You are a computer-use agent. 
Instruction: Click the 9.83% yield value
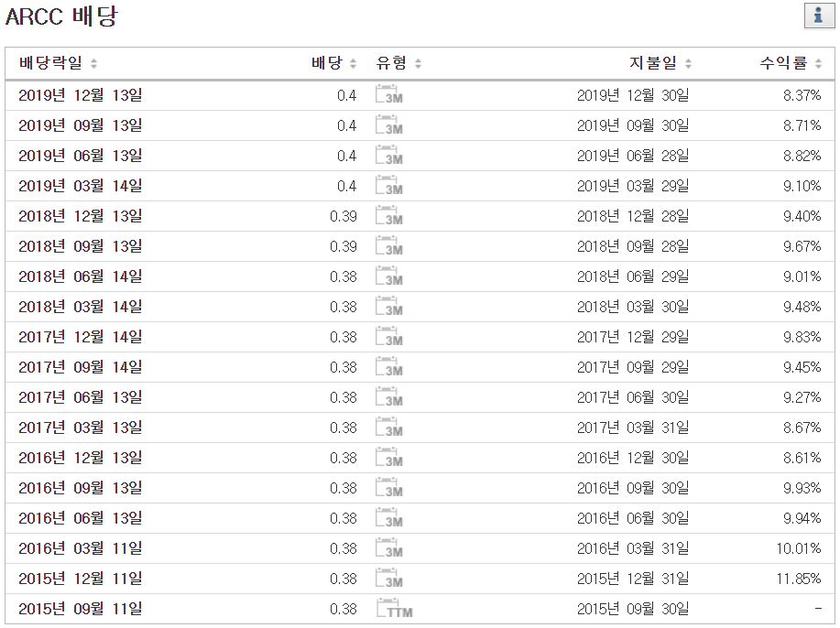[x=802, y=337]
